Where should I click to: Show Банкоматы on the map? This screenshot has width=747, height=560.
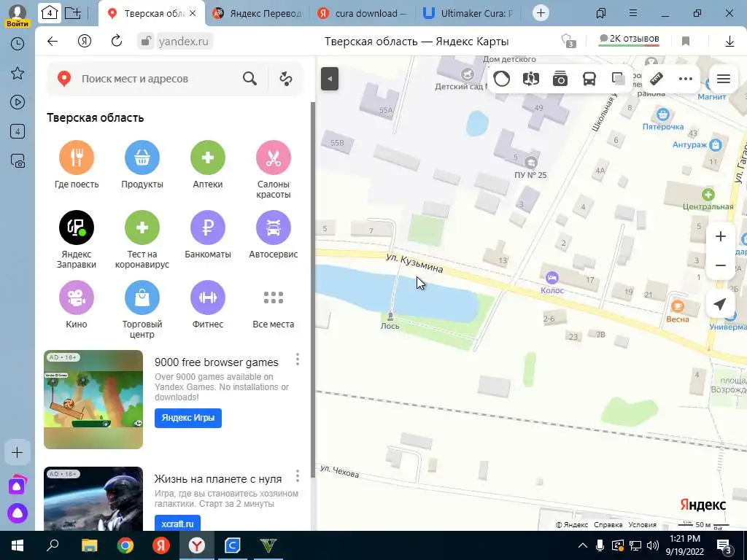208,227
